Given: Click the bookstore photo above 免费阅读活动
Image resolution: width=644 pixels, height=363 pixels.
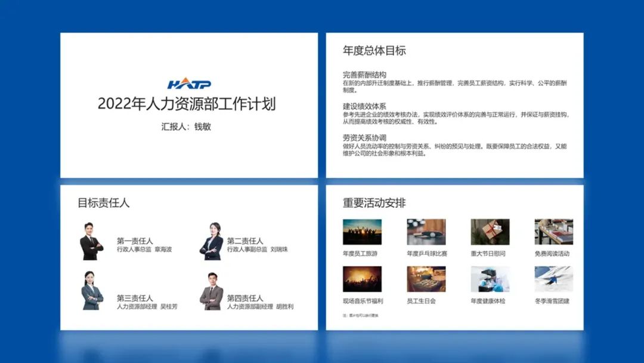Looking at the screenshot, I should coord(553,232).
